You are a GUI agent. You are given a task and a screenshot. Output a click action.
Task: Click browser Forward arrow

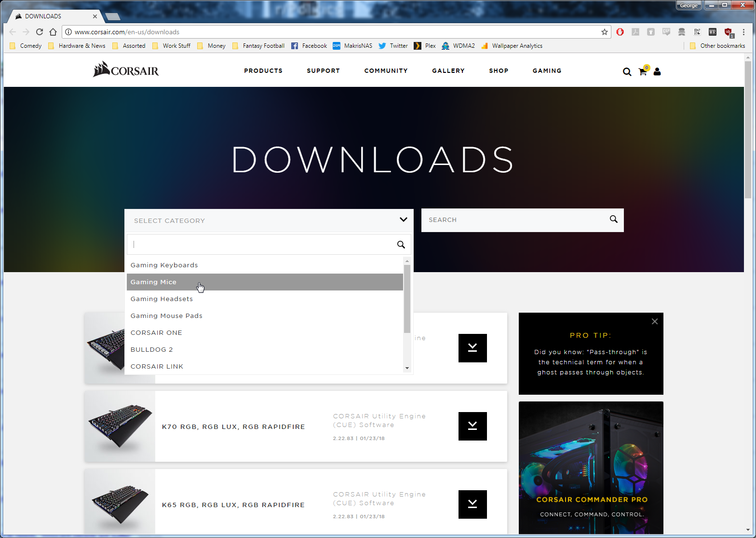26,32
